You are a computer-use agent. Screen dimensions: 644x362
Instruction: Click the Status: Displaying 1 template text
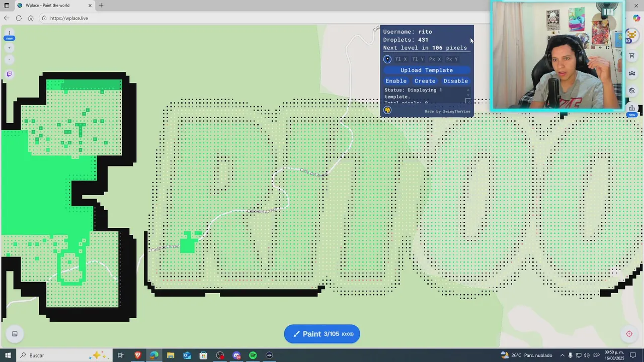click(x=413, y=93)
